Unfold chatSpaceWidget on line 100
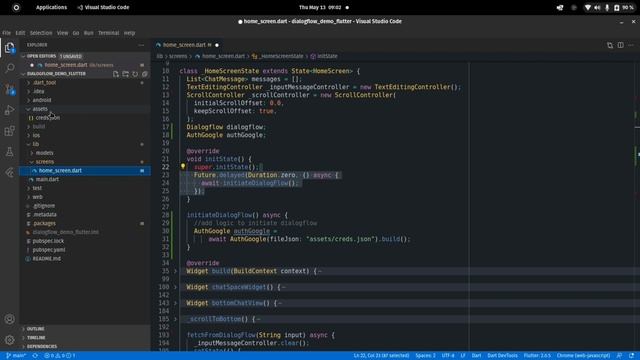This screenshot has height=360, width=640. coord(176,287)
